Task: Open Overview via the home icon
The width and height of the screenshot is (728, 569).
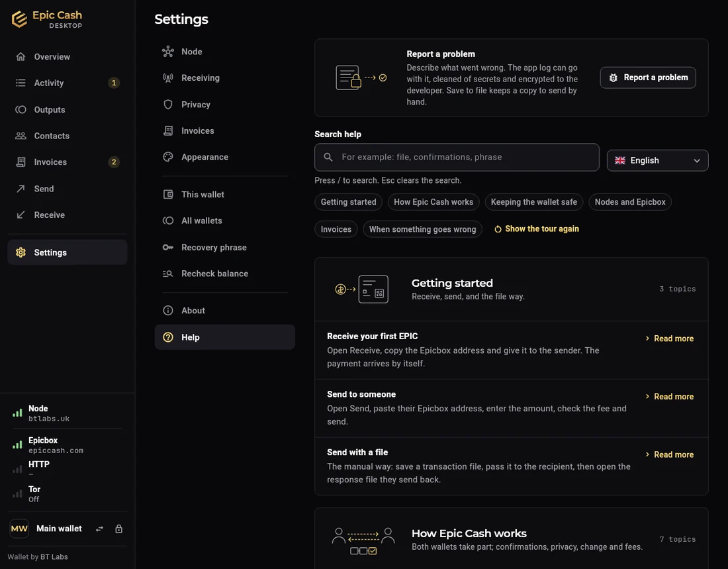Action: pyautogui.click(x=21, y=57)
